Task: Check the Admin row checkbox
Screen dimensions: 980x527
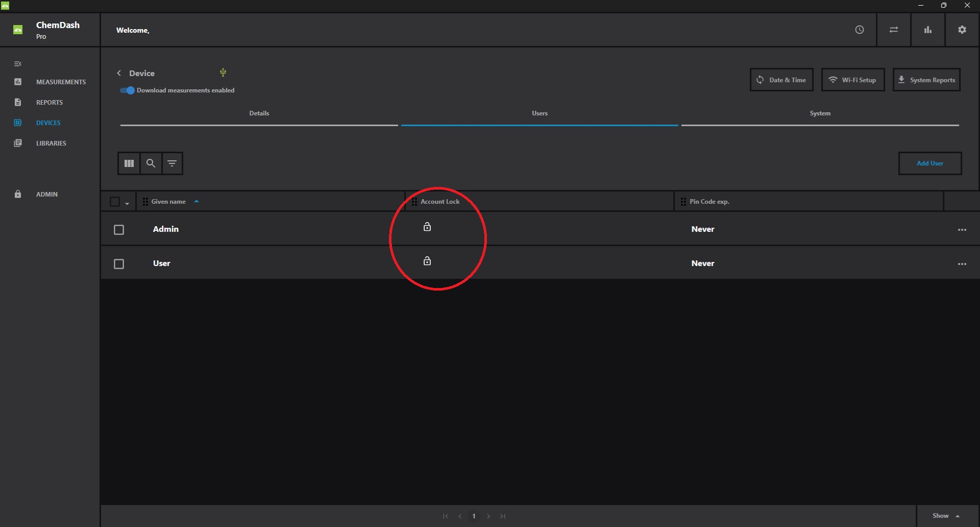Action: (x=119, y=230)
